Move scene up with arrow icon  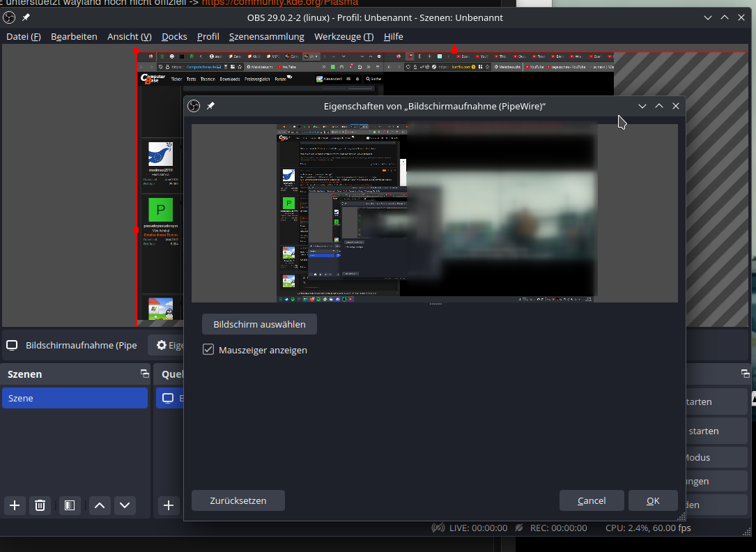point(100,505)
